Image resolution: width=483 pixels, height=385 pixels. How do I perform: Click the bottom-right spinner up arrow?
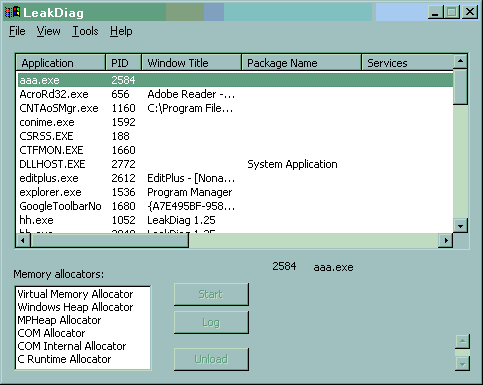tap(462, 342)
